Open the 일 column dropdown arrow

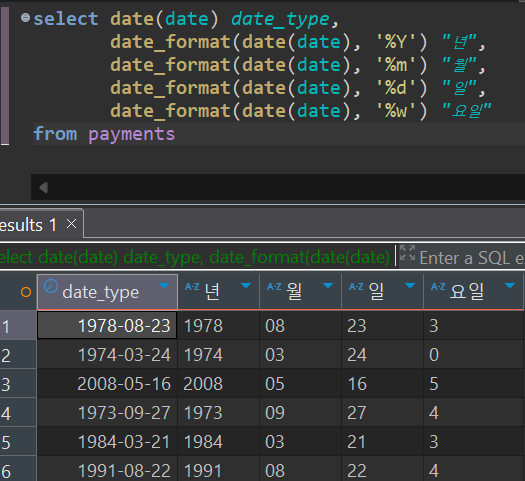coord(410,286)
